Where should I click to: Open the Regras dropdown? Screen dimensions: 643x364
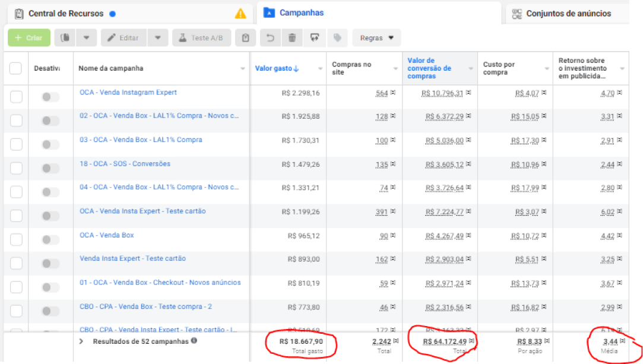click(x=376, y=38)
